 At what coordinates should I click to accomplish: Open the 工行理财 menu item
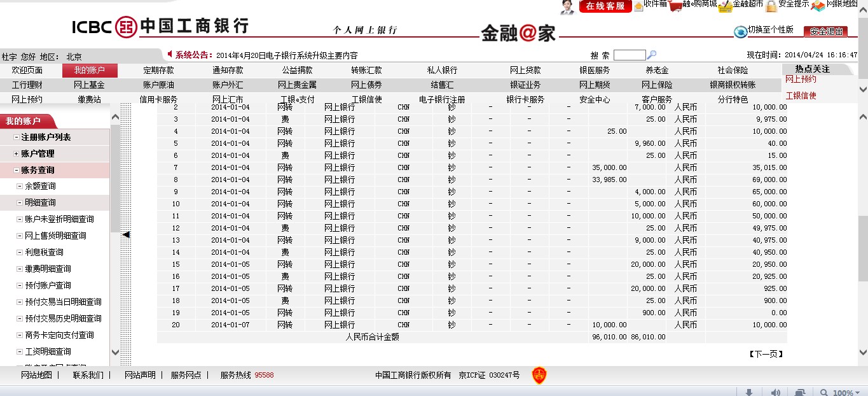[x=27, y=85]
